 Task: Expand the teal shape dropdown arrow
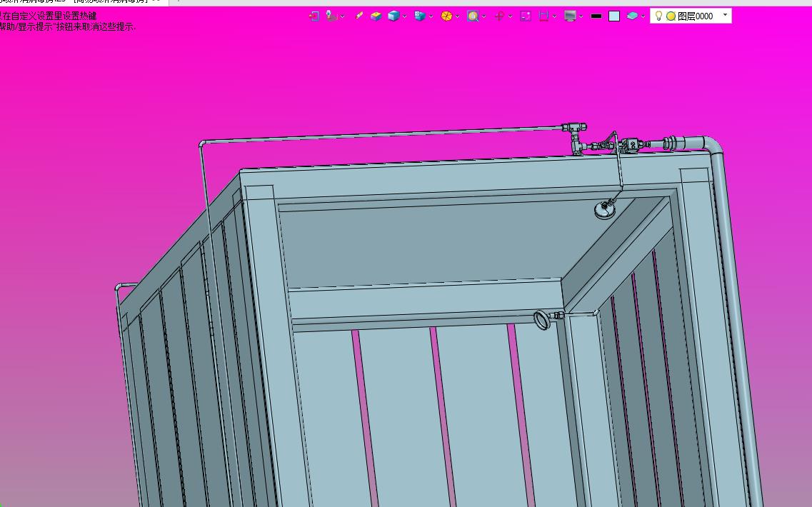pos(643,16)
